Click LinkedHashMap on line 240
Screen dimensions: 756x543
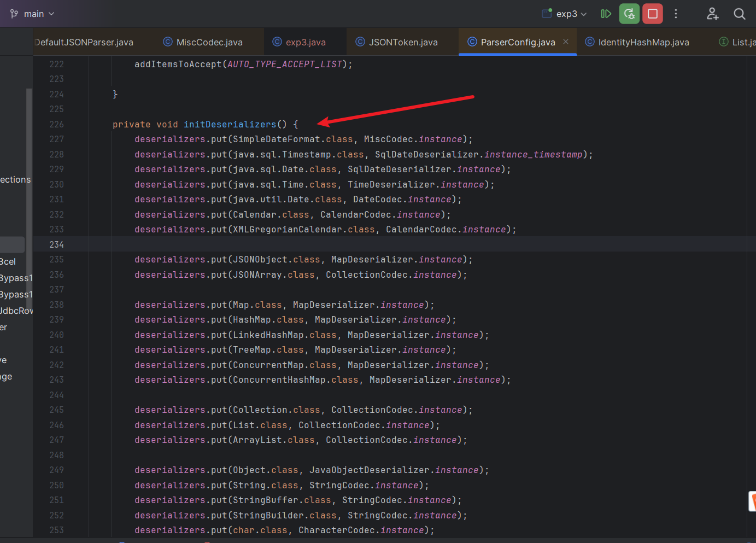point(268,335)
